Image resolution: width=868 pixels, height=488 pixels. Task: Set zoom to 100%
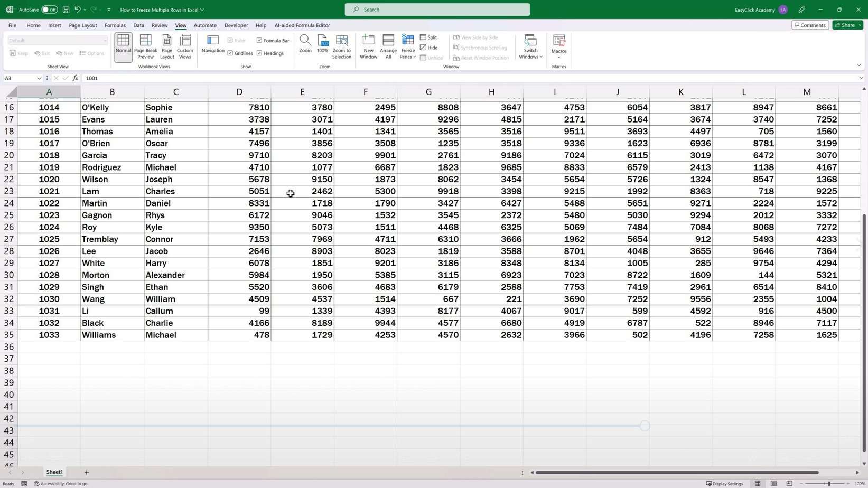point(322,44)
